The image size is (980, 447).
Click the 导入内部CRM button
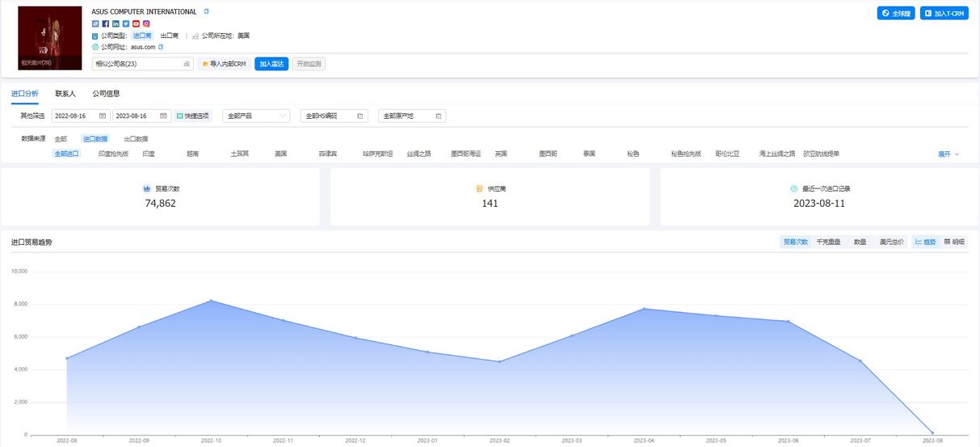pos(223,64)
